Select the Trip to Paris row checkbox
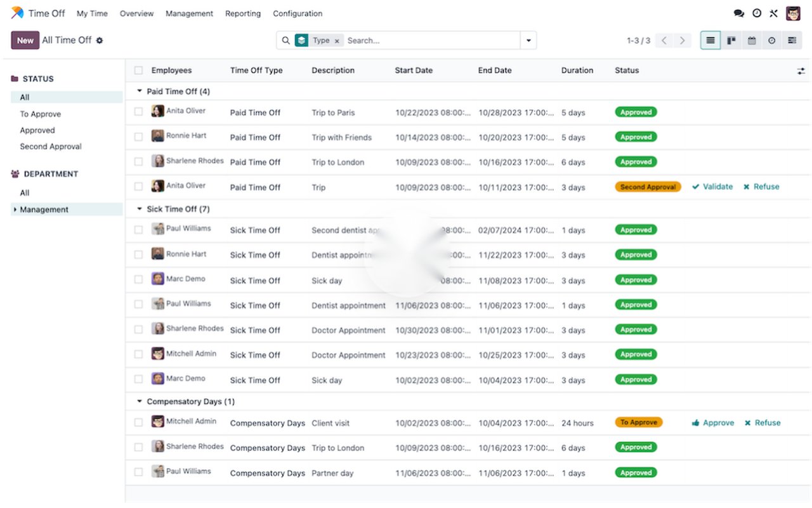The height and width of the screenshot is (508, 812). point(138,112)
